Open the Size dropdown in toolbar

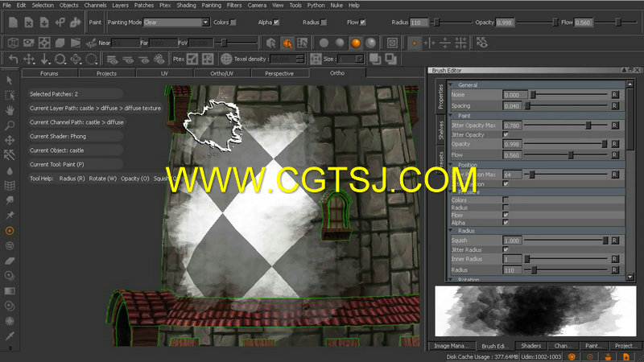pos(359,59)
